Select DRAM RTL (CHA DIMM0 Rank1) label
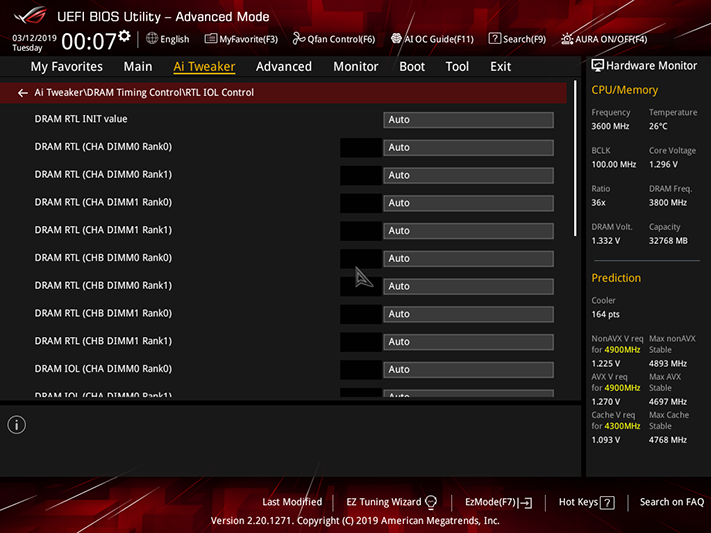The image size is (711, 533). 103,175
